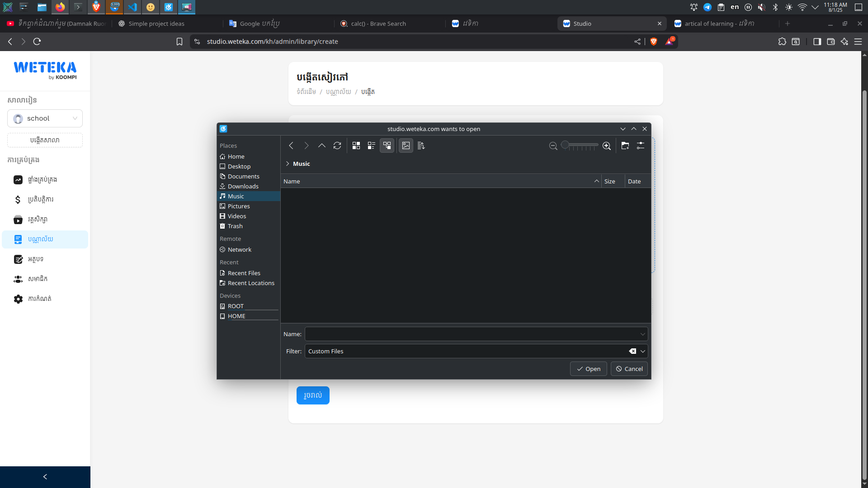Open file dialog options sliders icon
Screen dimensions: 868x488
click(x=641, y=145)
